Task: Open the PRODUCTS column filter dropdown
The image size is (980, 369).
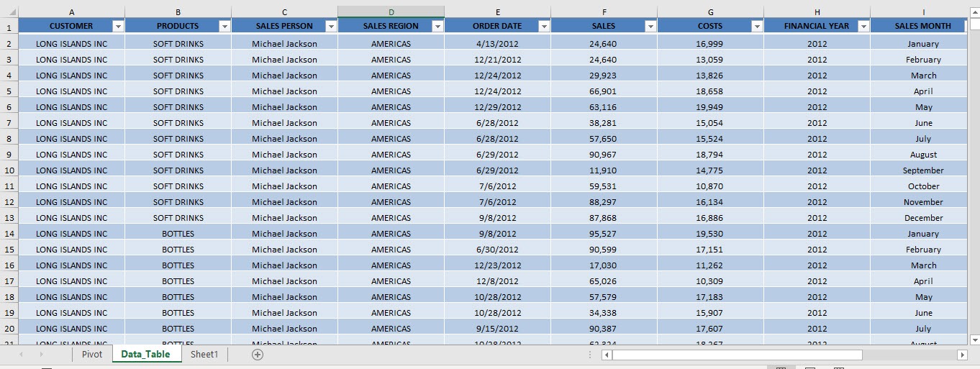Action: coord(224,26)
